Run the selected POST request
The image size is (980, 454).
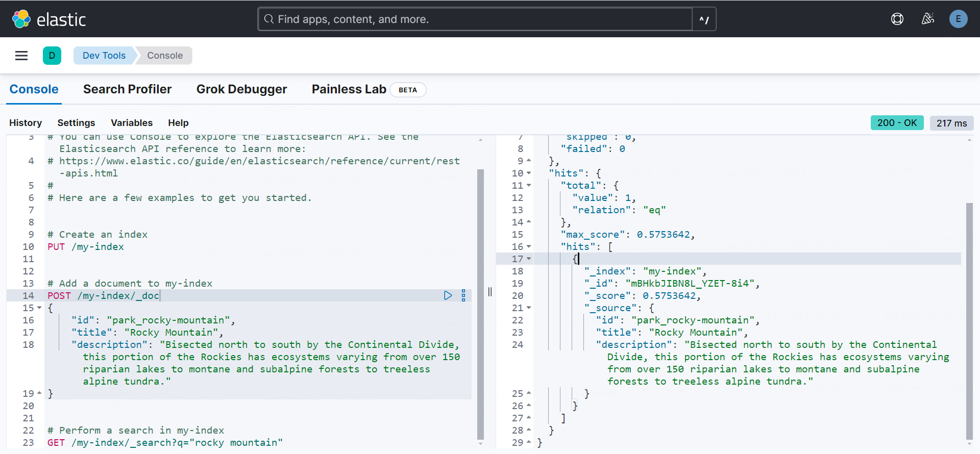(x=448, y=295)
